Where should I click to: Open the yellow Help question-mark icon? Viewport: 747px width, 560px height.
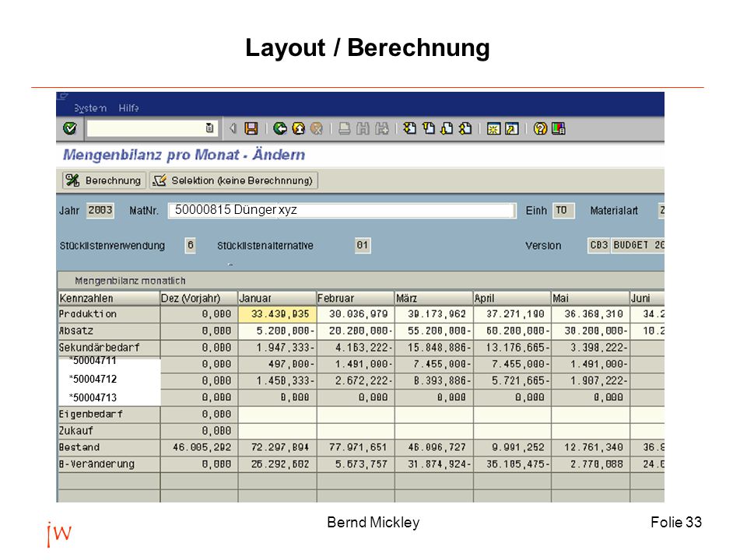point(540,128)
